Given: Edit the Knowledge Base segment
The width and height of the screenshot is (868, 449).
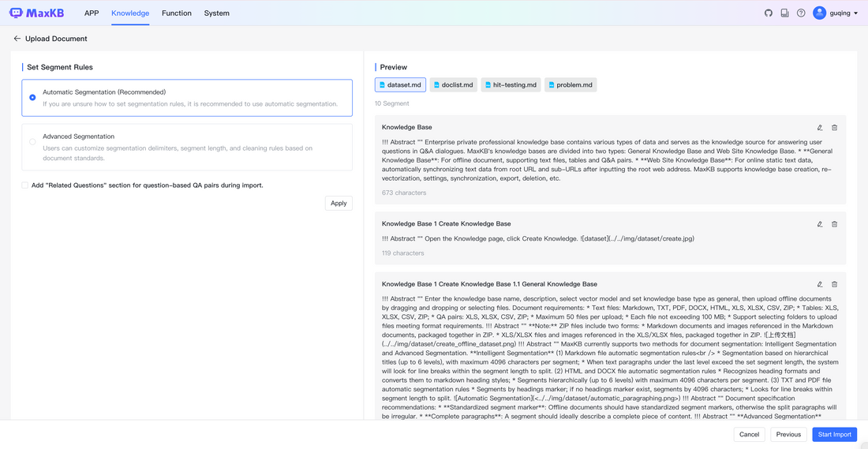Looking at the screenshot, I should [x=820, y=127].
